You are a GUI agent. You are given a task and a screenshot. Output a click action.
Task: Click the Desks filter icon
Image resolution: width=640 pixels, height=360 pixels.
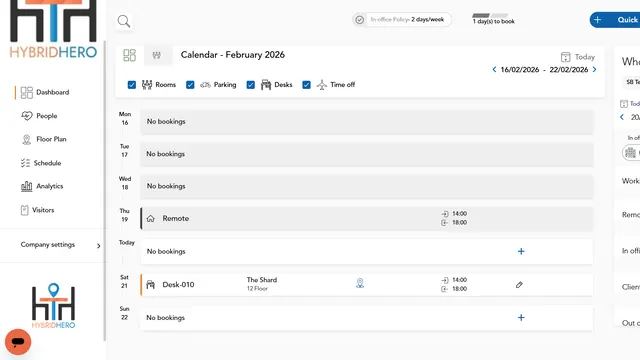coord(266,84)
